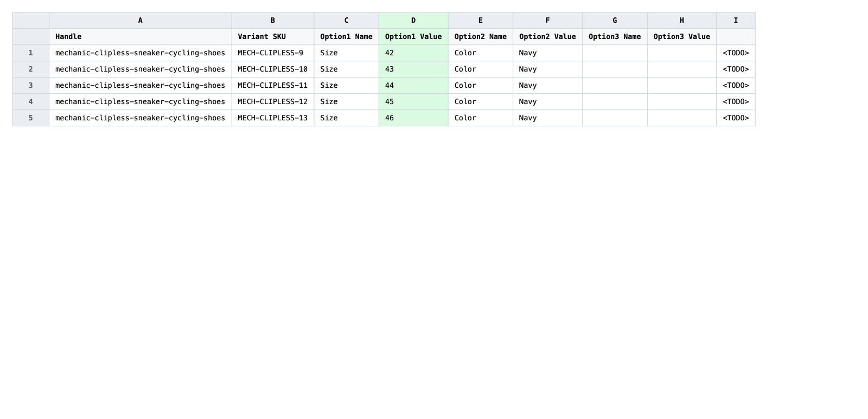Select row 5 header
Viewport: 868px width, 419px height.
(31, 118)
